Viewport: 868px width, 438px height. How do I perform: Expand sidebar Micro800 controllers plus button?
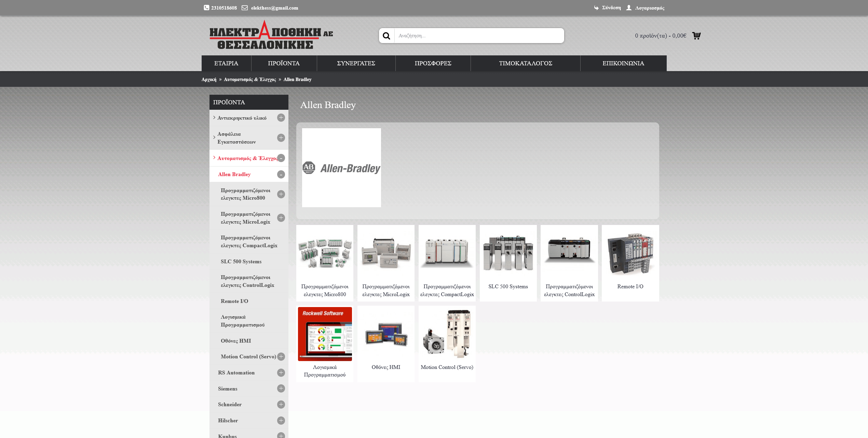pos(281,194)
